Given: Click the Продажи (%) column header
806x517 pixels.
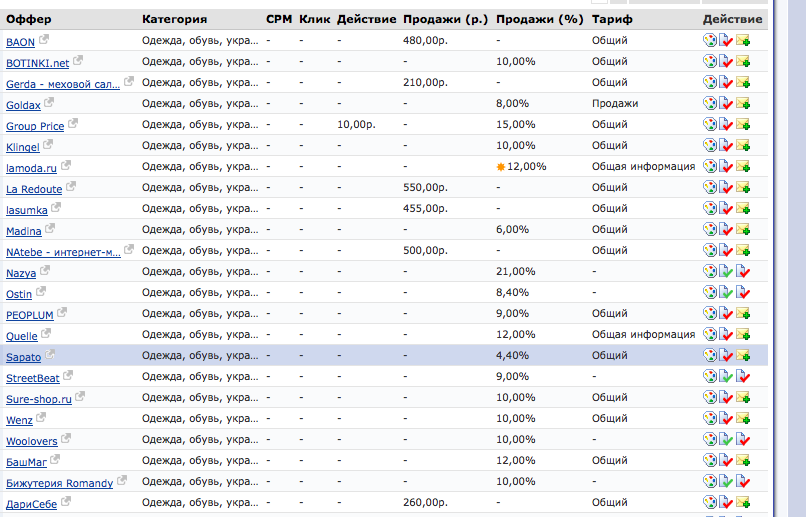Looking at the screenshot, I should click(x=540, y=19).
